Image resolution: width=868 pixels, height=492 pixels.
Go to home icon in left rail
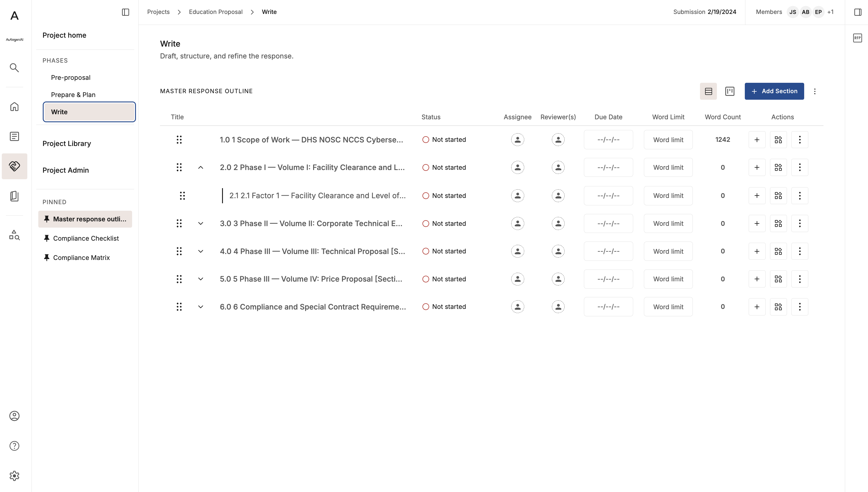tap(15, 107)
